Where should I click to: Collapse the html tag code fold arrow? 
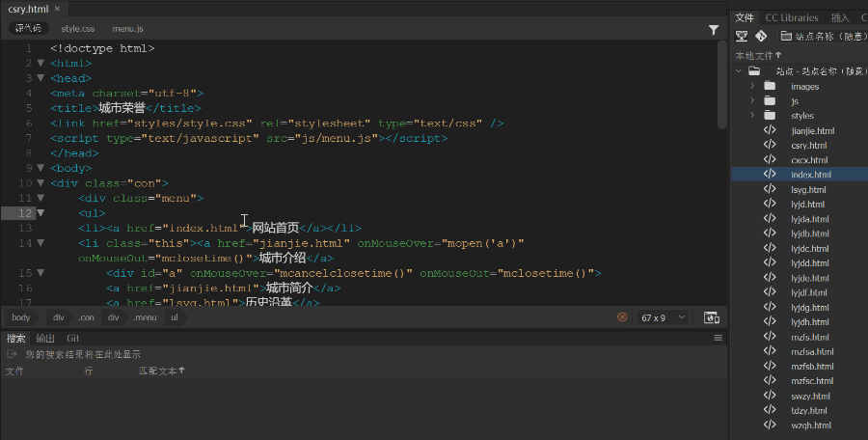41,64
